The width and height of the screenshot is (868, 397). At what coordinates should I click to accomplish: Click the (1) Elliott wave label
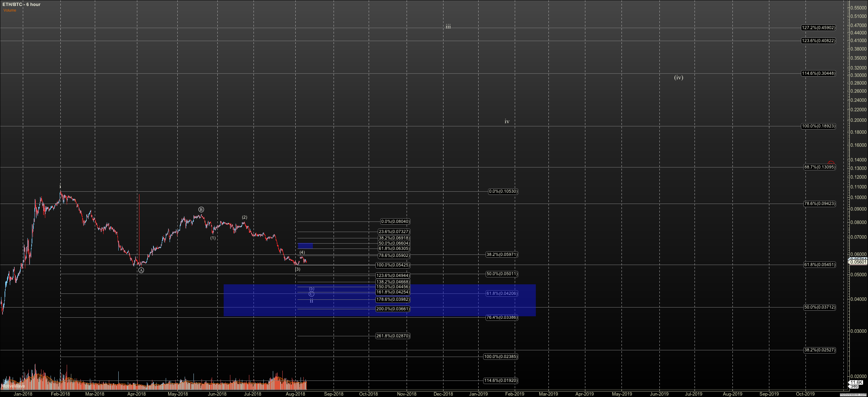[x=213, y=238]
